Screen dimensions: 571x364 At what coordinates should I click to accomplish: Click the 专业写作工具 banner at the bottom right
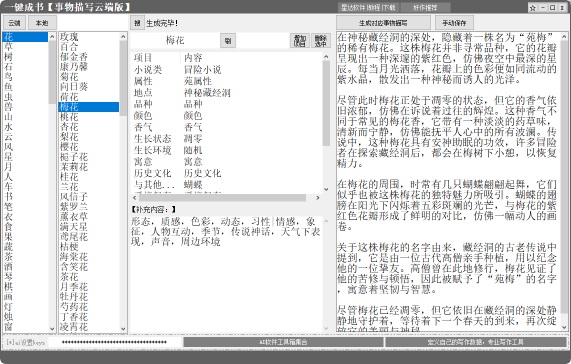[x=476, y=342]
